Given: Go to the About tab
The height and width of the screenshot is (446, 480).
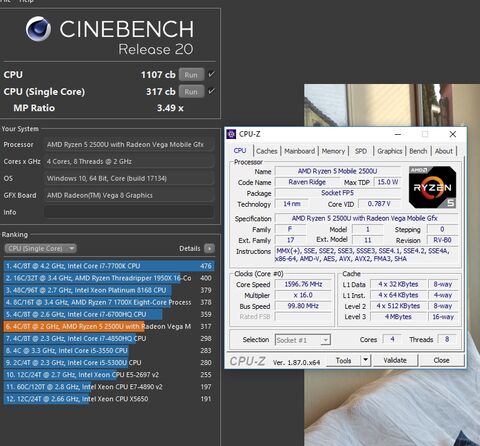Looking at the screenshot, I should click(444, 151).
